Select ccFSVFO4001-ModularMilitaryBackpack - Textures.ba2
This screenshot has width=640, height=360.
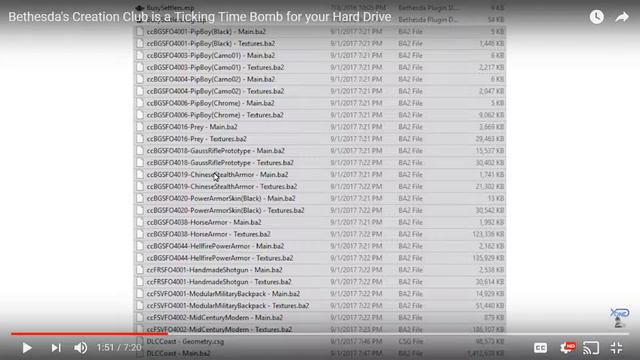click(x=228, y=305)
